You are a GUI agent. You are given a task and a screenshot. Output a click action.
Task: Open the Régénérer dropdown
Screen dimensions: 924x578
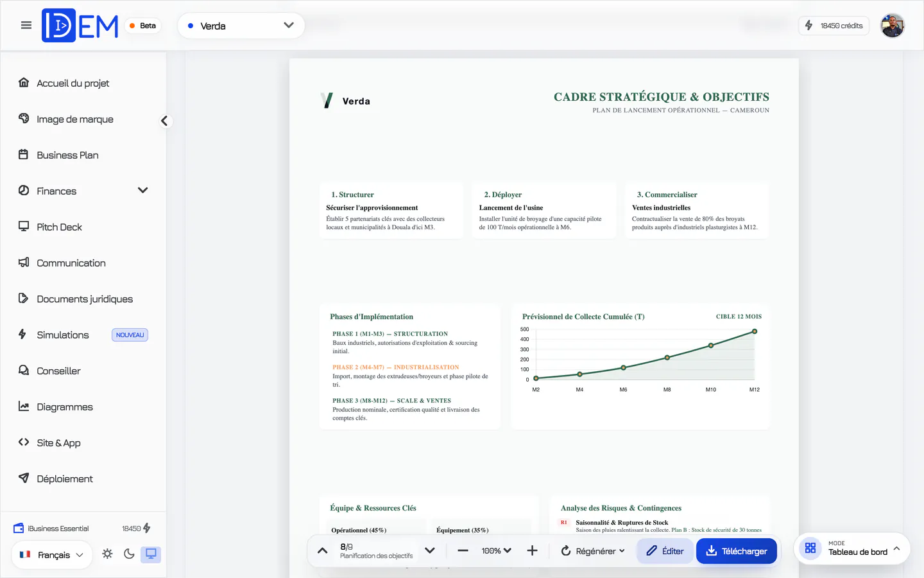coord(593,551)
